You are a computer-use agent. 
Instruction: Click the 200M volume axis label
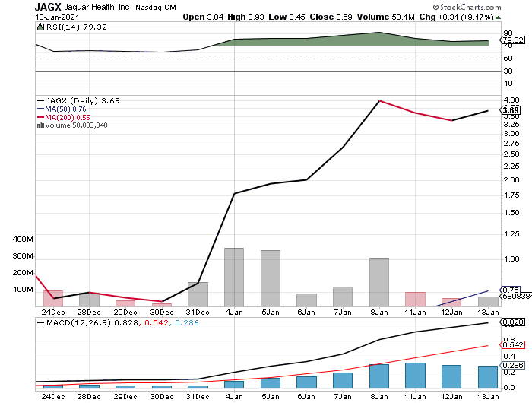click(x=23, y=273)
